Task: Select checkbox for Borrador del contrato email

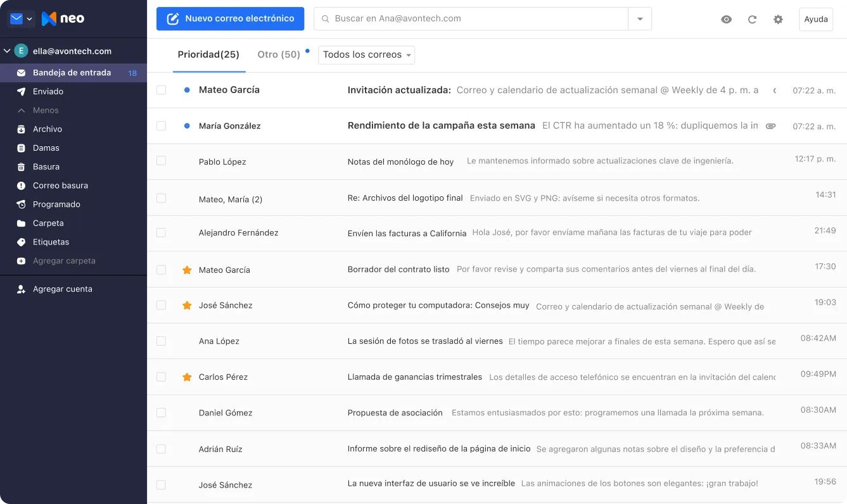Action: [161, 270]
